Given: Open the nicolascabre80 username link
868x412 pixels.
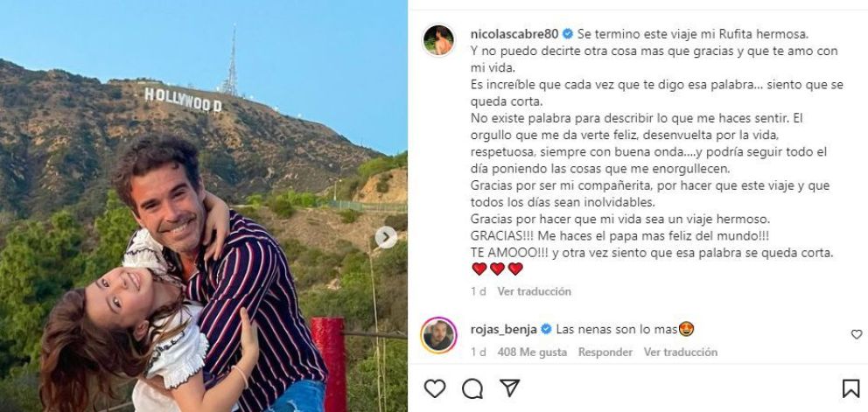Looking at the screenshot, I should [514, 34].
